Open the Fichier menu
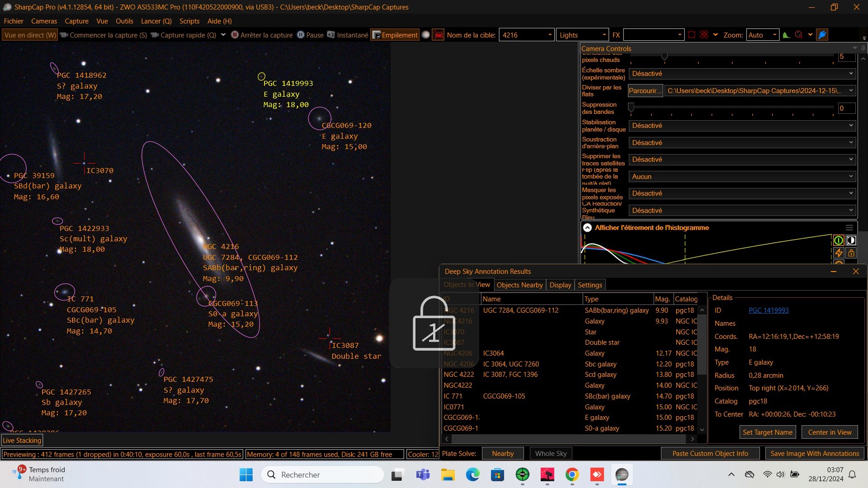The width and height of the screenshot is (868, 488). coord(14,21)
